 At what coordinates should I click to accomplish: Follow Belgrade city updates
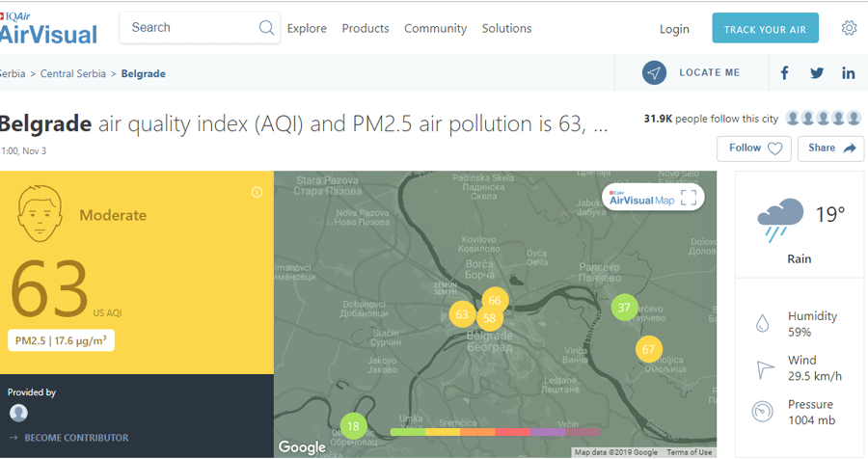point(753,148)
